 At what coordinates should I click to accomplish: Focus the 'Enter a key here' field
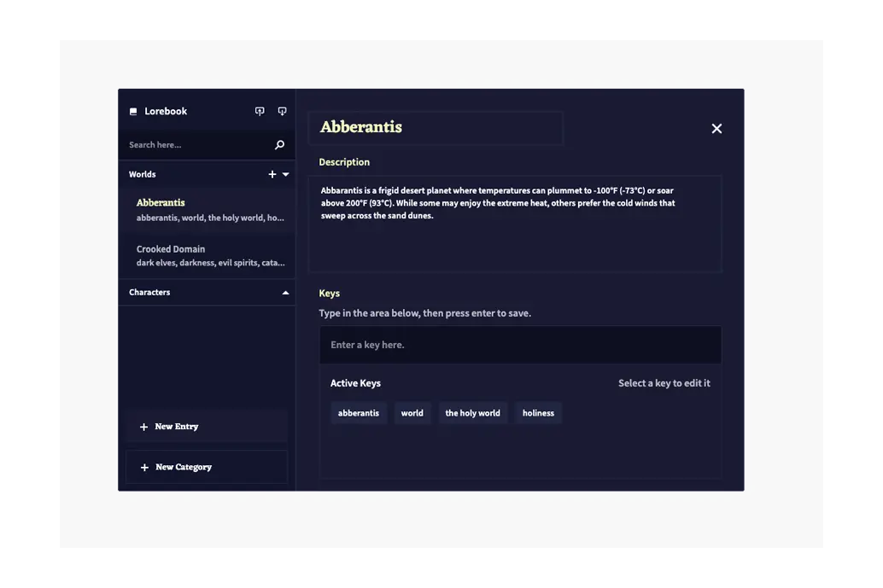520,346
